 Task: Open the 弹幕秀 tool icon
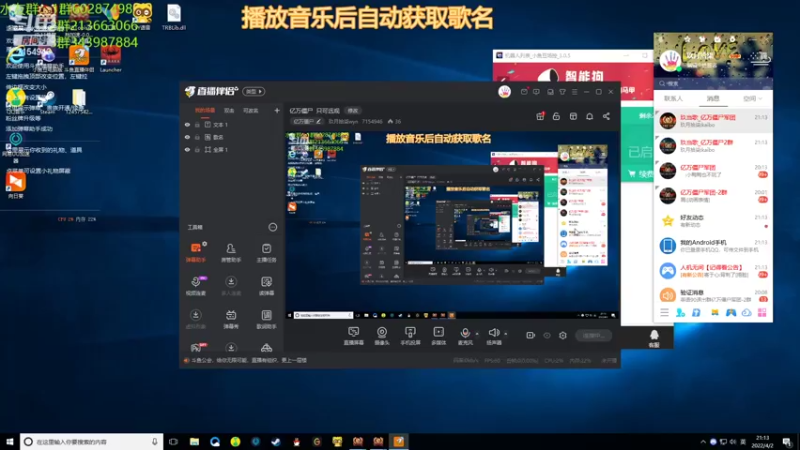231,319
